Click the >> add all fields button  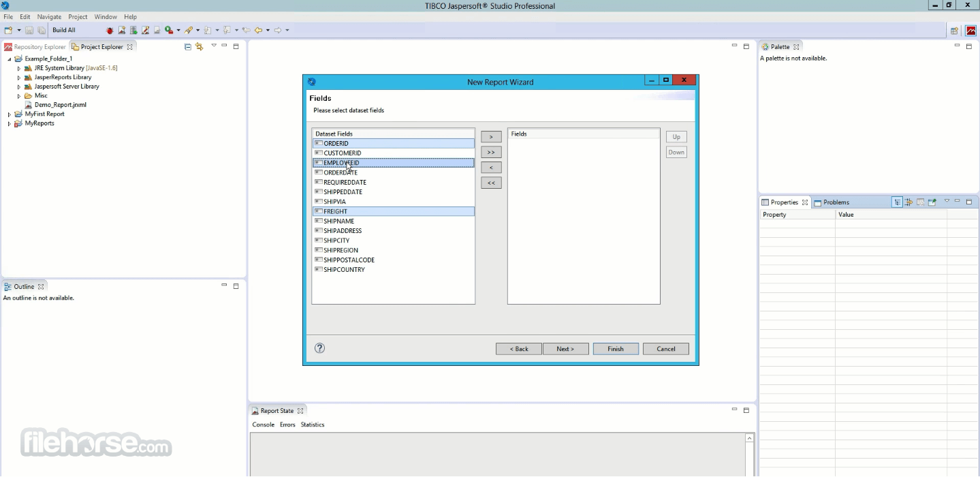491,152
